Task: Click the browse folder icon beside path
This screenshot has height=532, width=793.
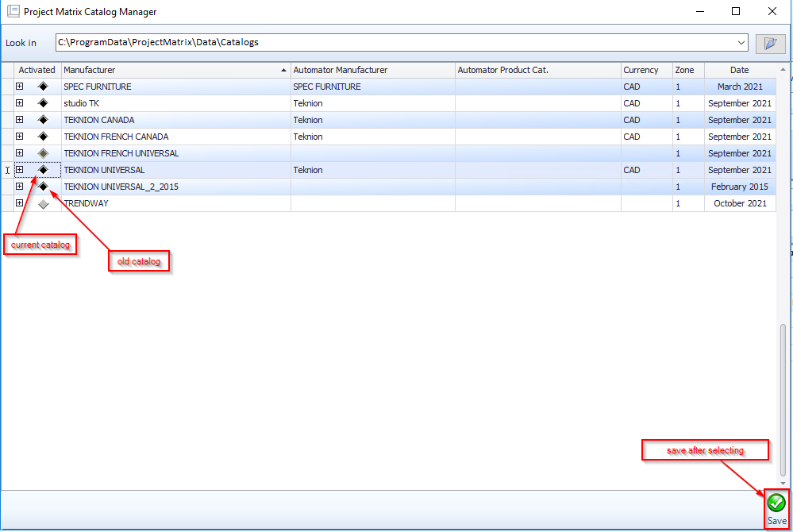Action: coord(769,43)
